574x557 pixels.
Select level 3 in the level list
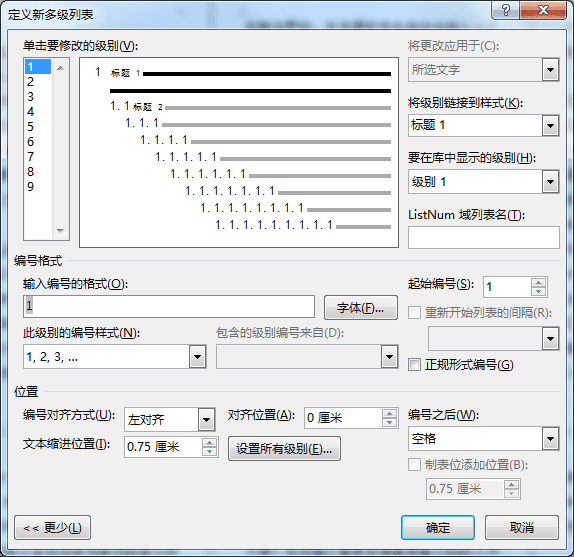38,97
